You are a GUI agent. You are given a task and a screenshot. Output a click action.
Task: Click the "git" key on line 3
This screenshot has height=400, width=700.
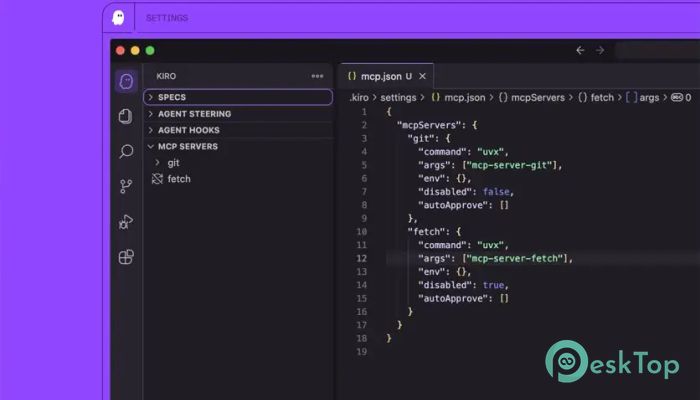click(421, 138)
